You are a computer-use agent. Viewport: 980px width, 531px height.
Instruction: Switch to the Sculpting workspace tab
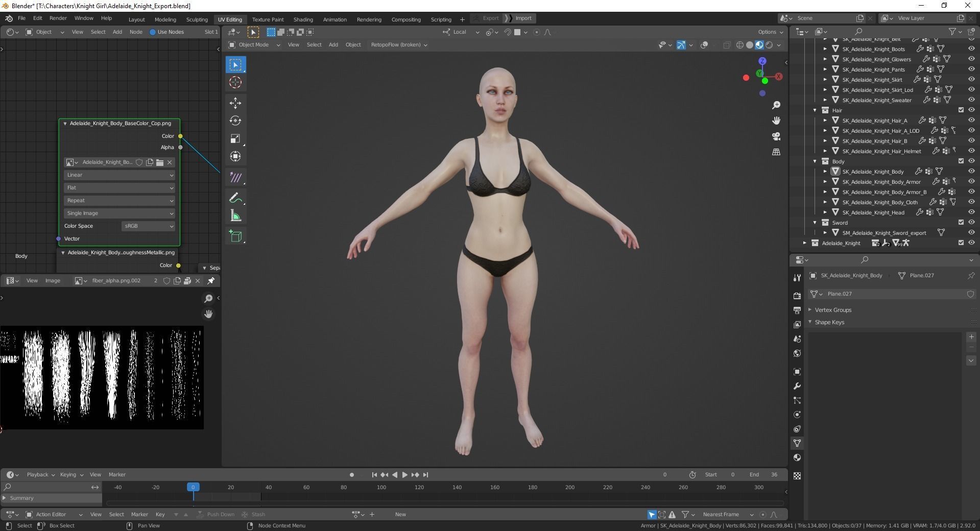(x=197, y=19)
